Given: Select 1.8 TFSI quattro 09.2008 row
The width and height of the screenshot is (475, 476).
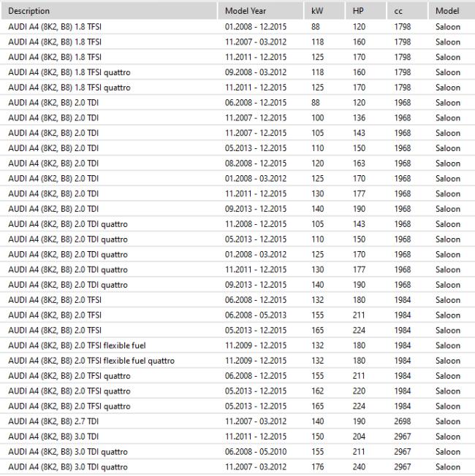Looking at the screenshot, I should tap(237, 72).
